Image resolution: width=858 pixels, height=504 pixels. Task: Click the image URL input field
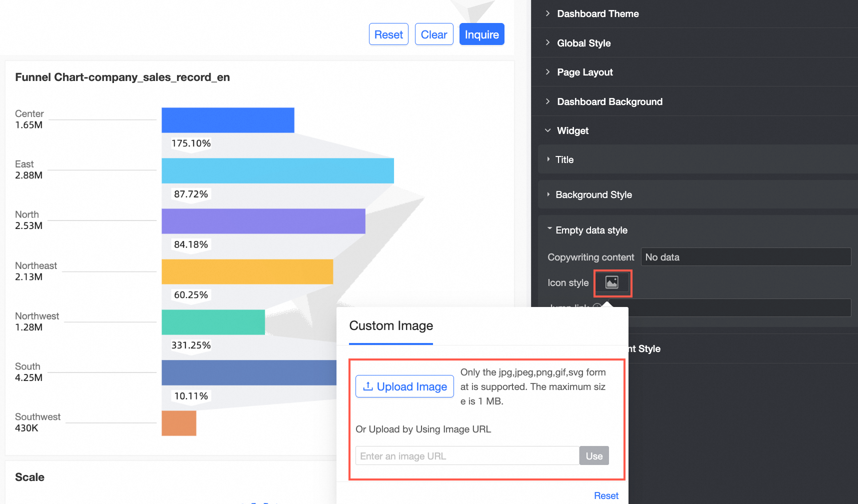coord(467,456)
